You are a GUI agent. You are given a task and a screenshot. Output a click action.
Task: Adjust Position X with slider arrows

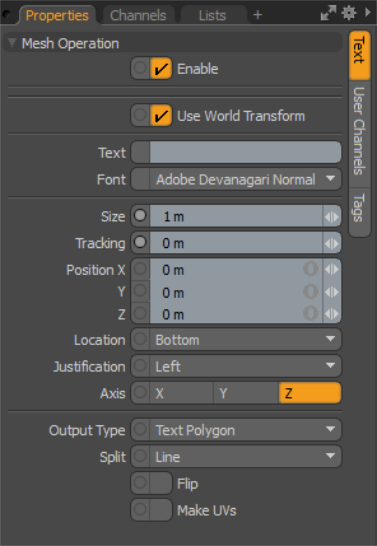coord(331,270)
